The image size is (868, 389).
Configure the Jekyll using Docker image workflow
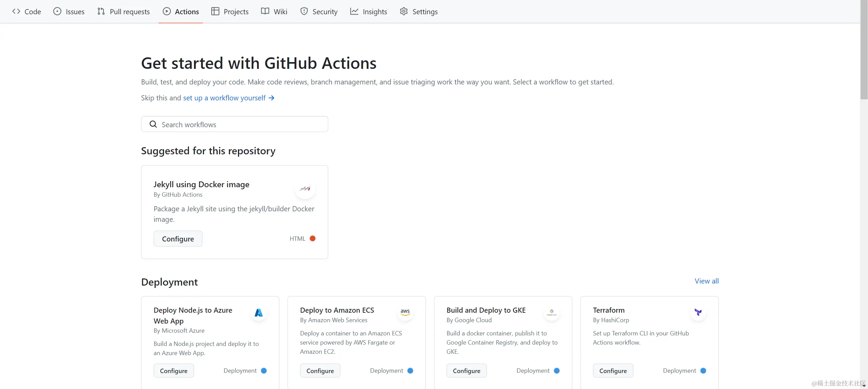pos(178,238)
